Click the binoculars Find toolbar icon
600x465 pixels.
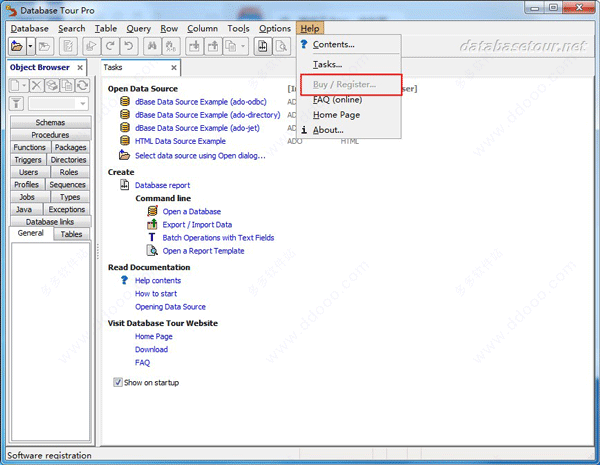(152, 46)
